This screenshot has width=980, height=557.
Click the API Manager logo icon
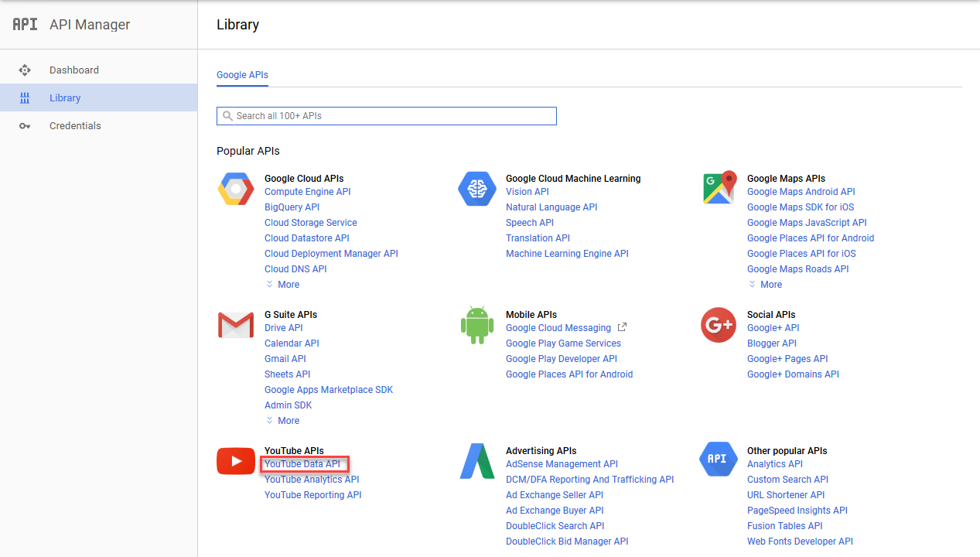click(x=25, y=24)
